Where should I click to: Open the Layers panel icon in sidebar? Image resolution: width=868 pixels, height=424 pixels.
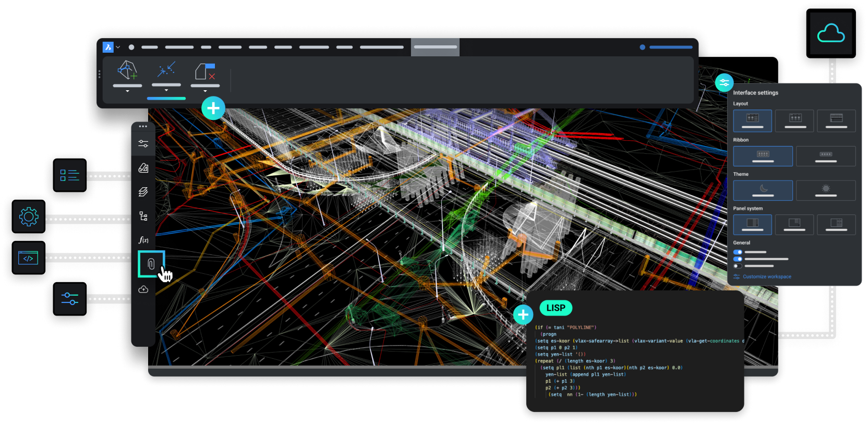143,192
